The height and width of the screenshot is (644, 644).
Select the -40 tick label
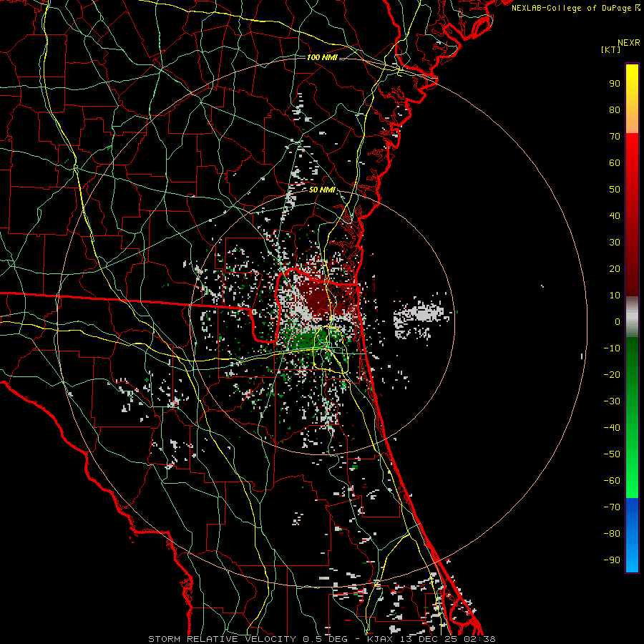pyautogui.click(x=612, y=428)
